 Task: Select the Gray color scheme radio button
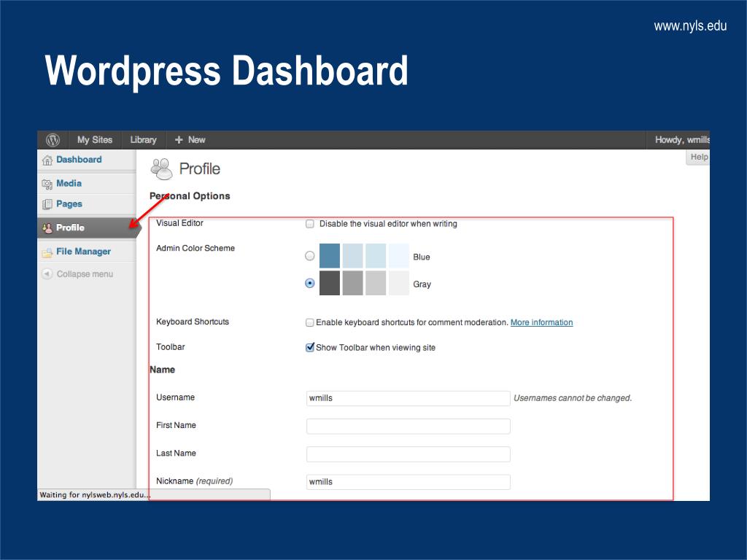[x=309, y=283]
